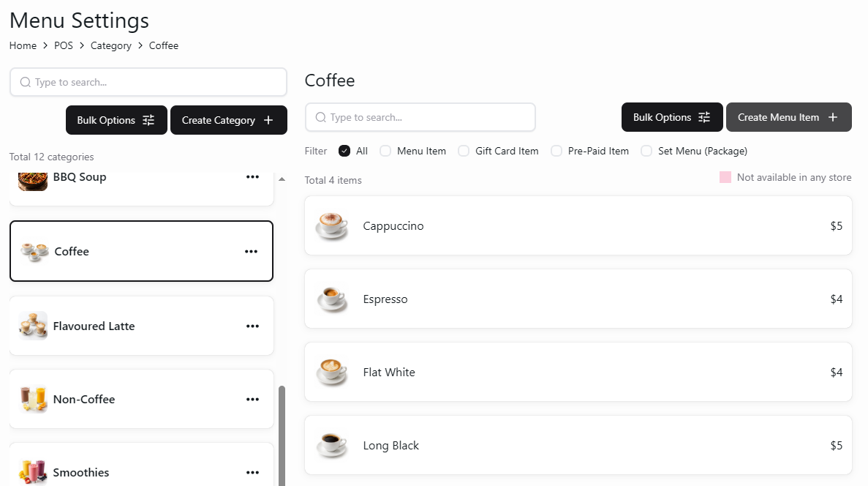
Task: Open the Flat White menu item
Action: pyautogui.click(x=578, y=372)
